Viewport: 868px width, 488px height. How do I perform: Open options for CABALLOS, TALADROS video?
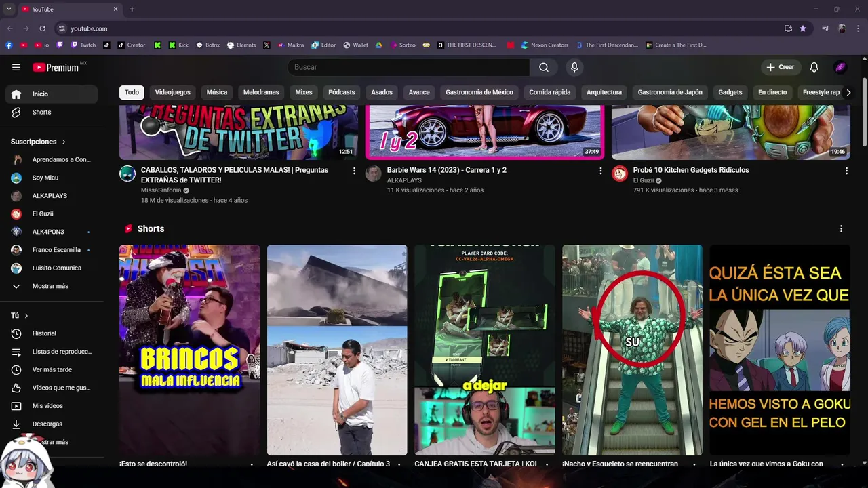pos(354,171)
